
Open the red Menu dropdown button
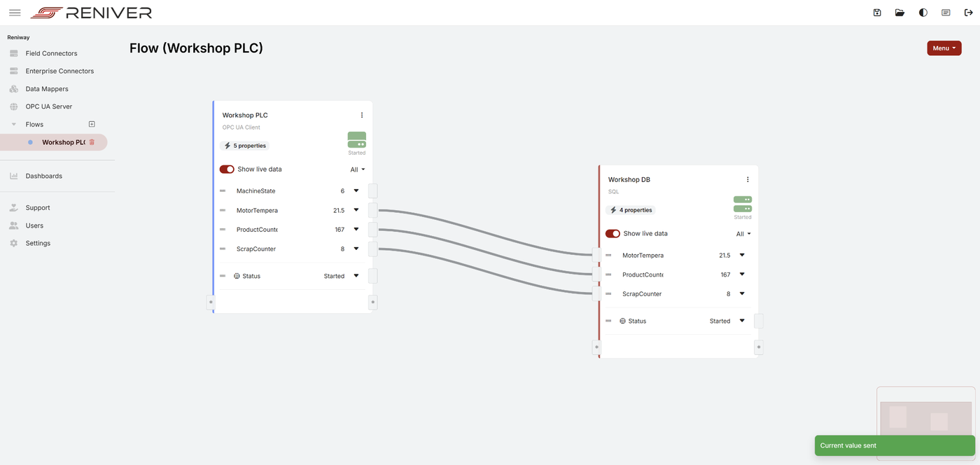coord(944,48)
